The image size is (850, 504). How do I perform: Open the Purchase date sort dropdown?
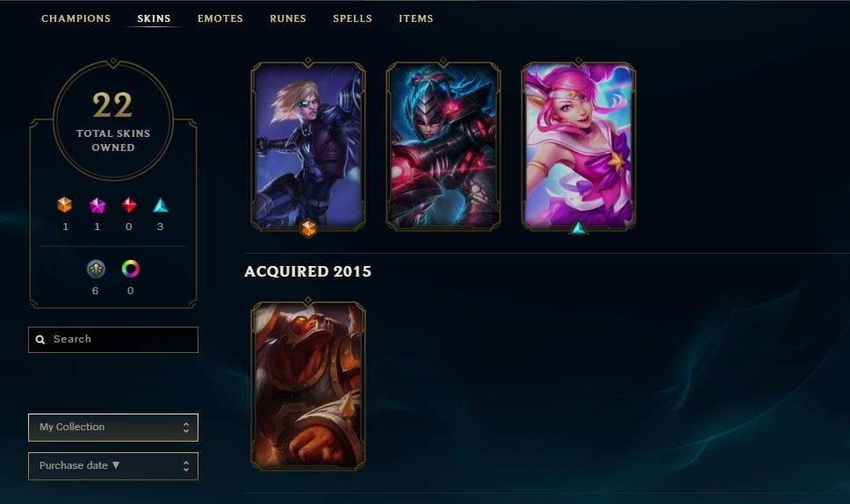click(x=113, y=466)
